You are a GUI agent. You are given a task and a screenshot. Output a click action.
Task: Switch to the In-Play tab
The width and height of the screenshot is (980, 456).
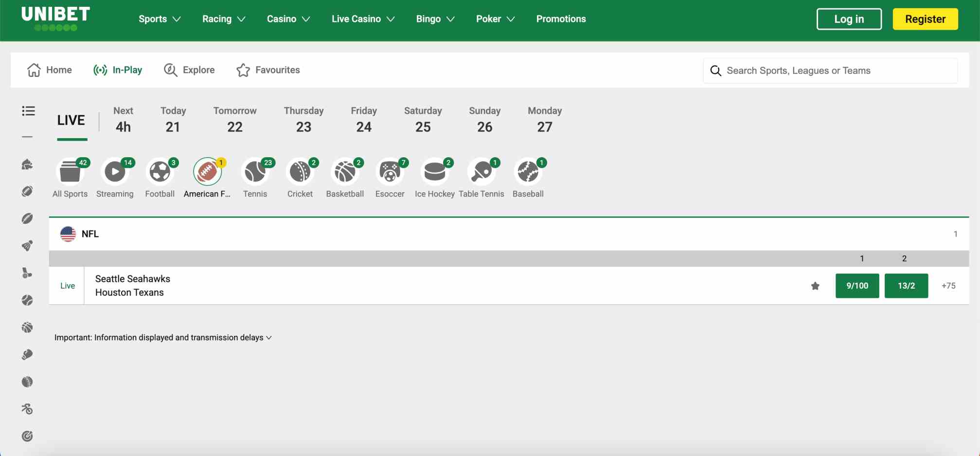118,70
